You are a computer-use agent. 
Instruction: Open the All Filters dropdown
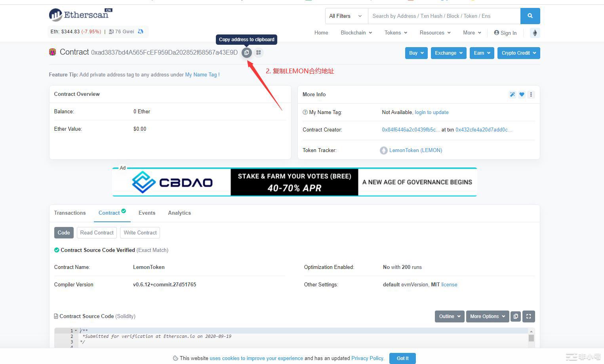tap(346, 16)
